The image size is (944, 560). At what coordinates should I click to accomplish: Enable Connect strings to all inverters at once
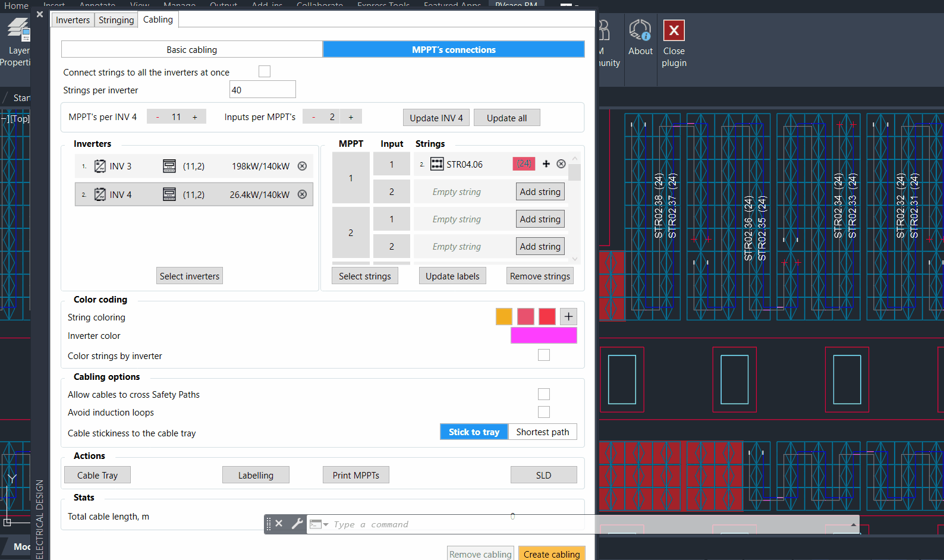[265, 72]
